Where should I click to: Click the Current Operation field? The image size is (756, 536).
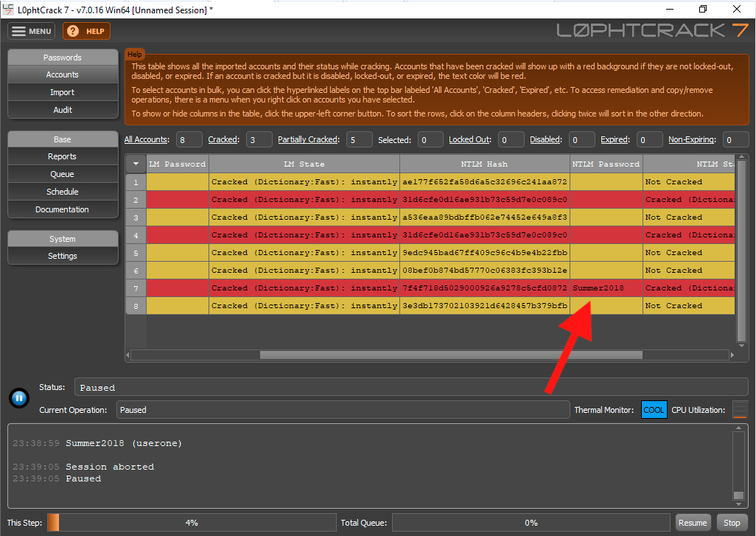(343, 410)
